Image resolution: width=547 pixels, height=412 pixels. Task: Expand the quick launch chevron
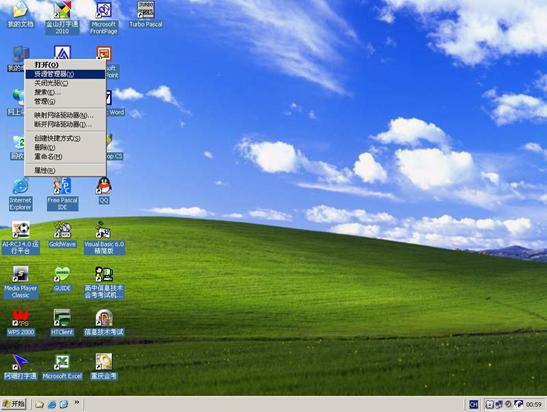(77, 403)
